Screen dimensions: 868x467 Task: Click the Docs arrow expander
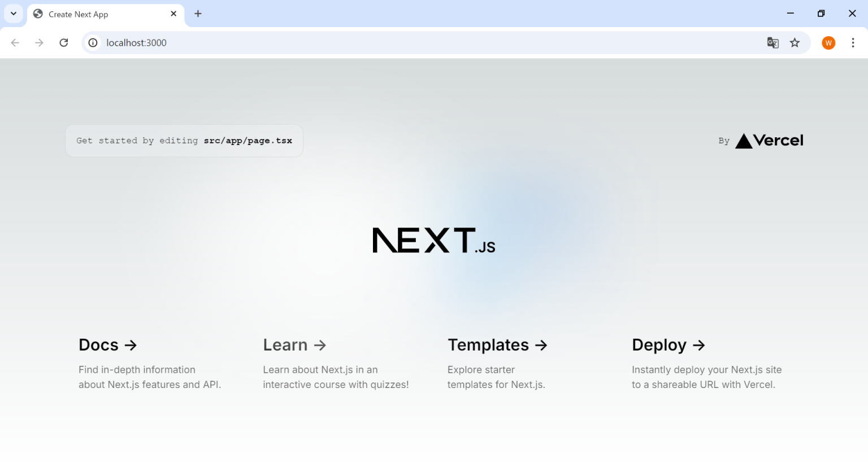pos(131,345)
